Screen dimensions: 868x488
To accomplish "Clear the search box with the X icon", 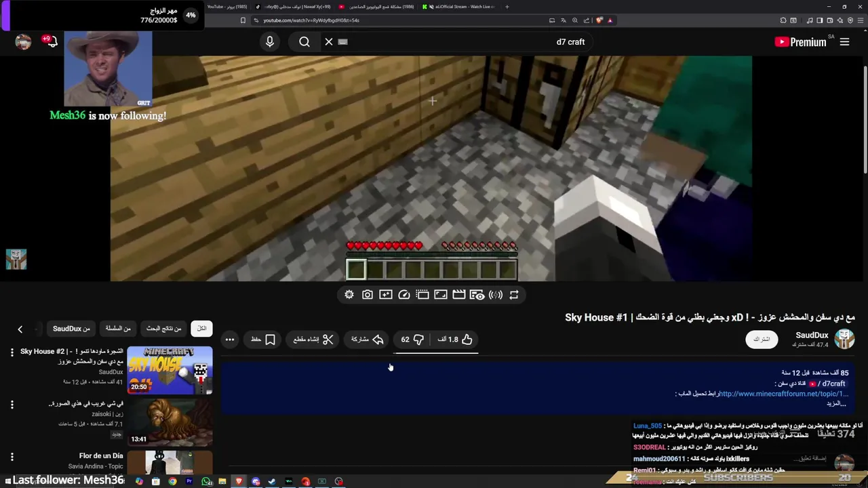I will [x=329, y=42].
